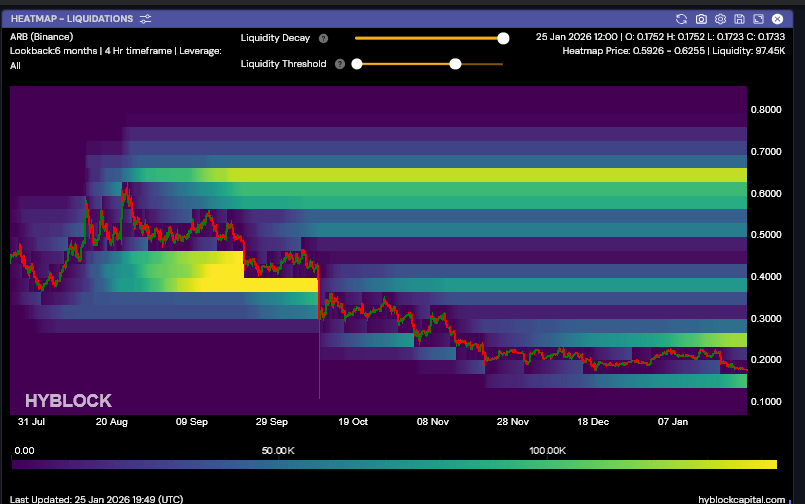Close the heatmap liquidations panel
805x504 pixels.
[777, 19]
